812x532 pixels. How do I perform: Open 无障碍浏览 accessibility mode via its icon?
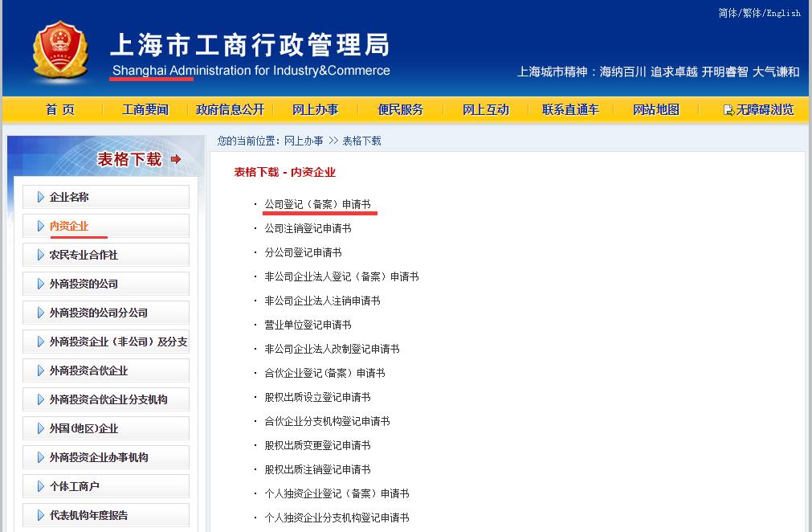(x=726, y=109)
